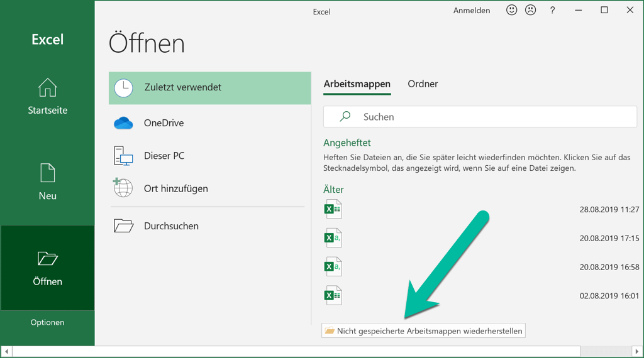
Task: Select the Öffnen sidebar entry
Action: pos(47,268)
